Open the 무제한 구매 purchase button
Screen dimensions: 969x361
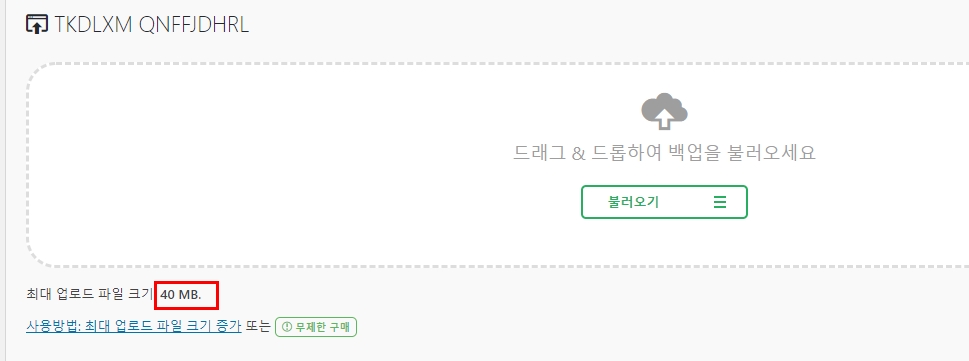point(316,327)
